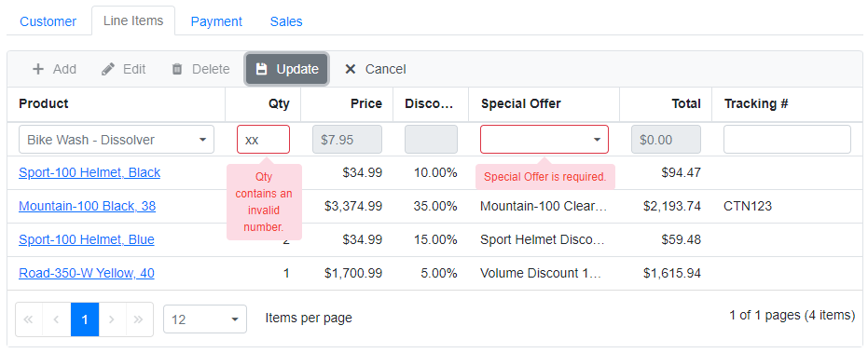
Task: Go to first page arrow
Action: 29,319
